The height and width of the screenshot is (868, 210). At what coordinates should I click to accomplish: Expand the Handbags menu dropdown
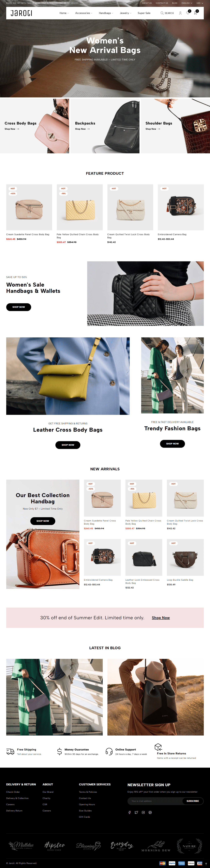tap(106, 13)
